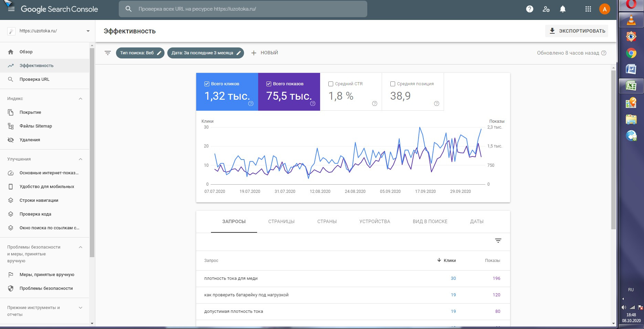Switch to the Pages tab
Image resolution: width=644 pixels, height=329 pixels.
pyautogui.click(x=281, y=222)
